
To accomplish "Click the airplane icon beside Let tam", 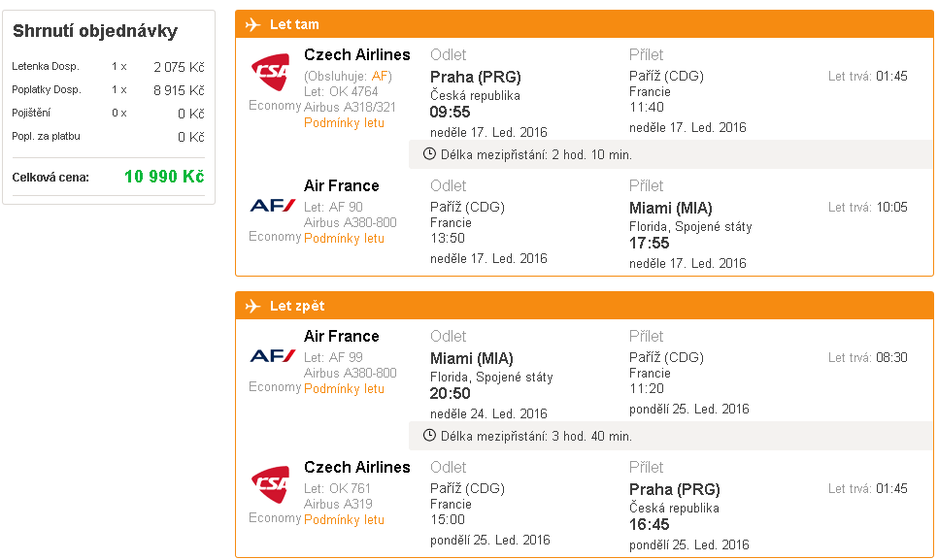I will coord(253,24).
